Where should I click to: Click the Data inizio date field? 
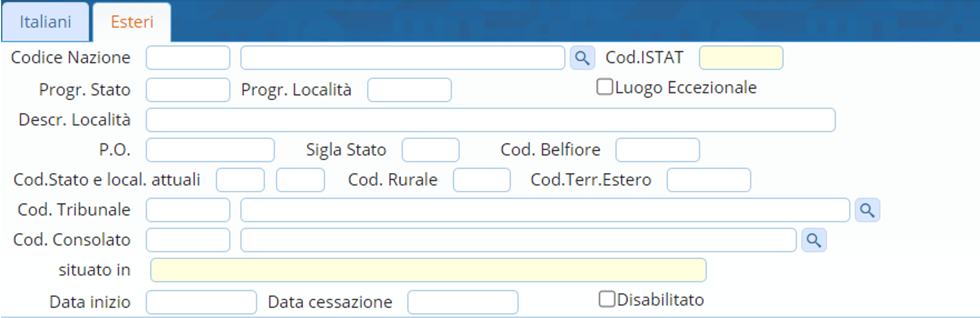(201, 302)
